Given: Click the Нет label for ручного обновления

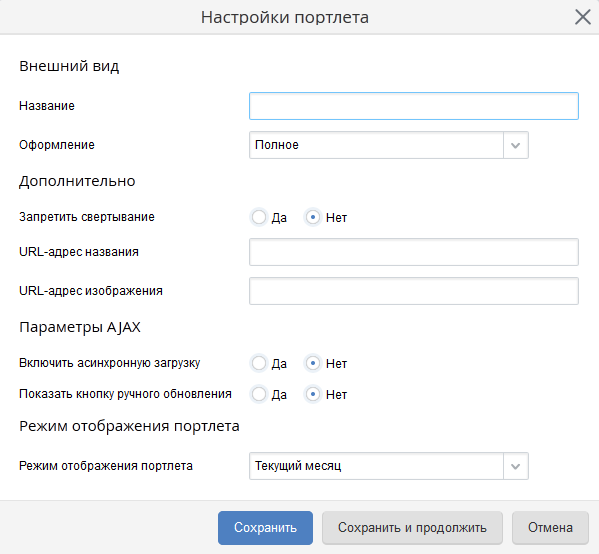Looking at the screenshot, I should 336,395.
